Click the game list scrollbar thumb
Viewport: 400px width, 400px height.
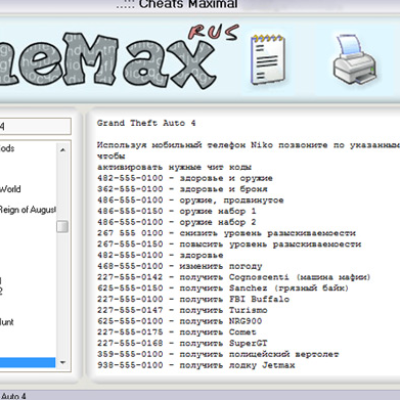click(62, 227)
